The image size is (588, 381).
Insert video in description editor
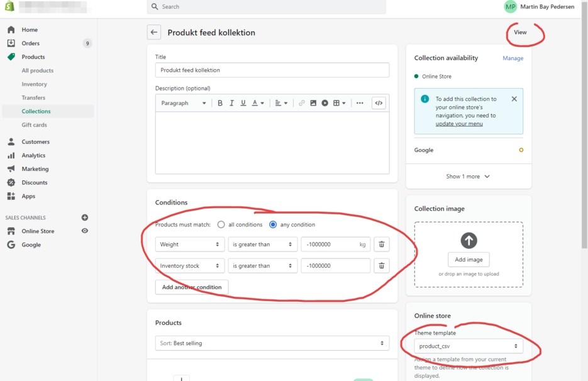pos(325,103)
